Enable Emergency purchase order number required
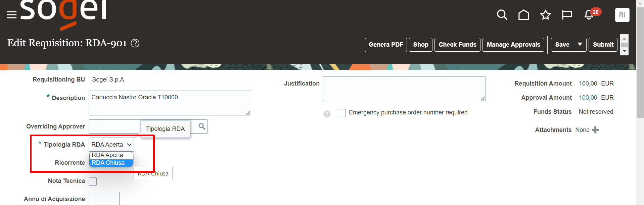This screenshot has width=644, height=205. pyautogui.click(x=342, y=113)
